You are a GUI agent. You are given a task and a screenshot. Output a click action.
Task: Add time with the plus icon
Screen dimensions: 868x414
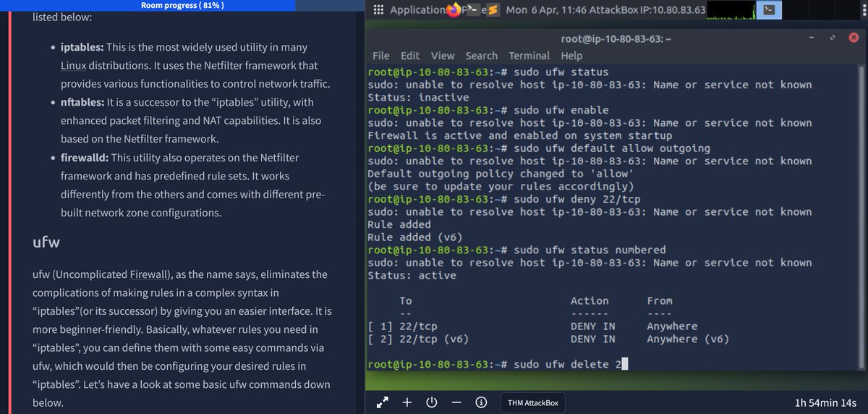(x=407, y=402)
